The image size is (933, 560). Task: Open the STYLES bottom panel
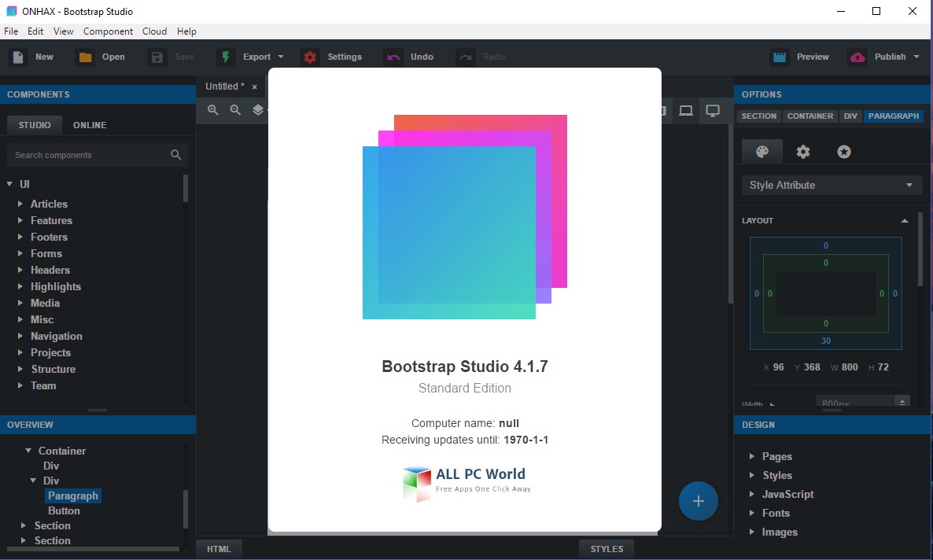[x=607, y=549]
